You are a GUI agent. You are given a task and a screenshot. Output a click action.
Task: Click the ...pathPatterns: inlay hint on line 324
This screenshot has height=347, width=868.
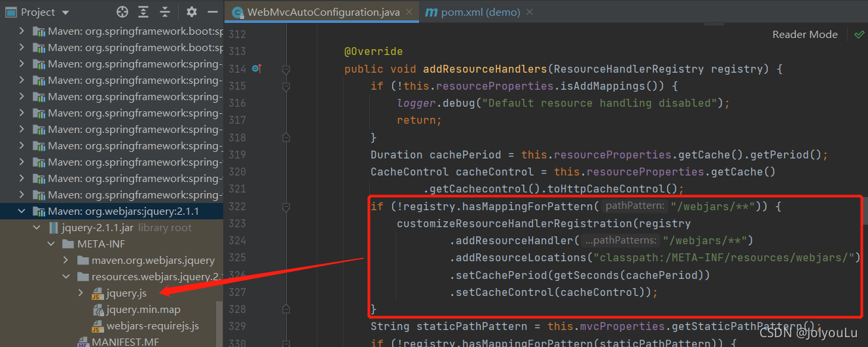pos(622,240)
